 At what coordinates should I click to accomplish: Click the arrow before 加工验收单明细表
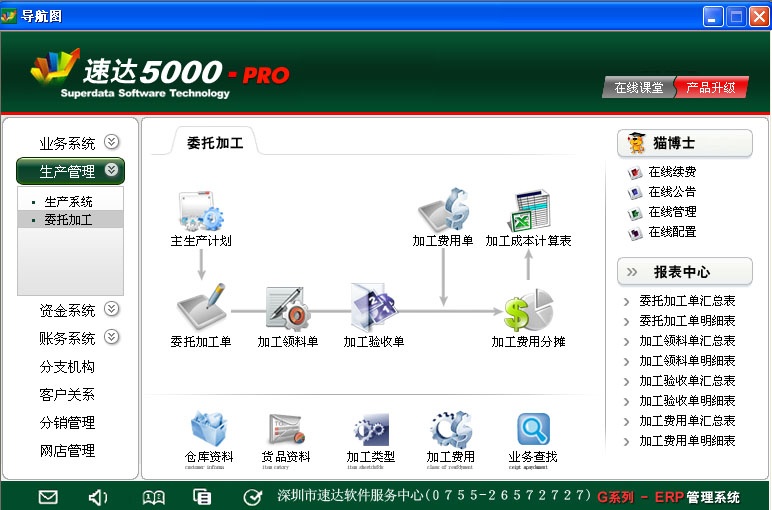click(x=626, y=402)
